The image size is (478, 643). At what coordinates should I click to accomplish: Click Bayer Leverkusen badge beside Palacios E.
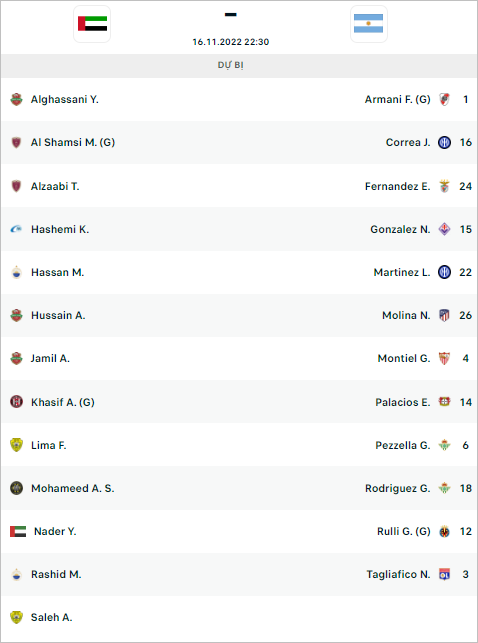(x=444, y=402)
